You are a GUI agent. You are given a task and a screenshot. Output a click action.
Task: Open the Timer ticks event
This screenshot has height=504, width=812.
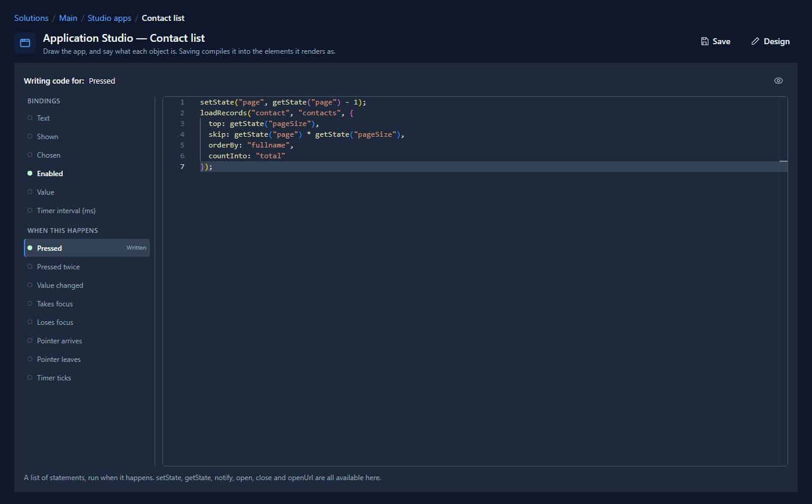click(x=87, y=378)
